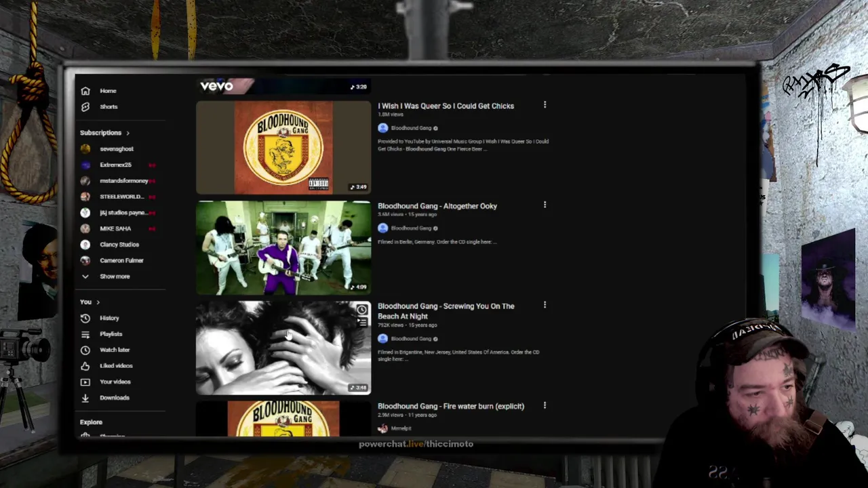
Task: Click the Downloads arrow icon
Action: point(85,398)
